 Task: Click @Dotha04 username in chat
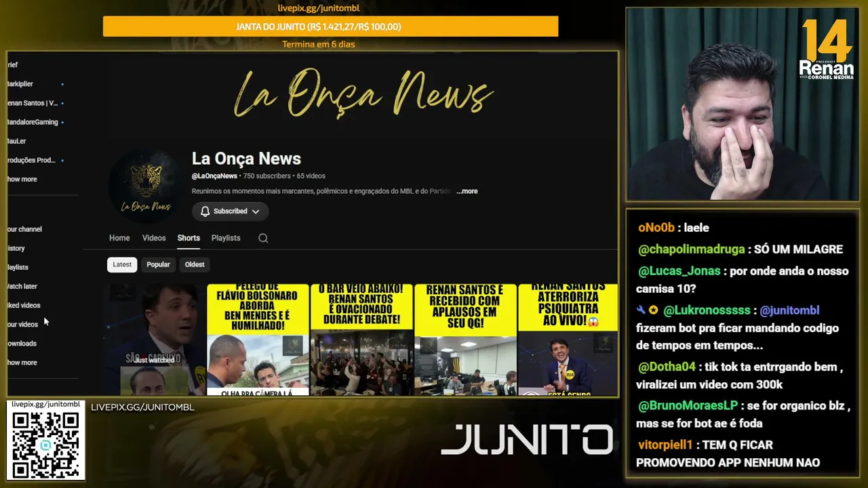(x=667, y=367)
